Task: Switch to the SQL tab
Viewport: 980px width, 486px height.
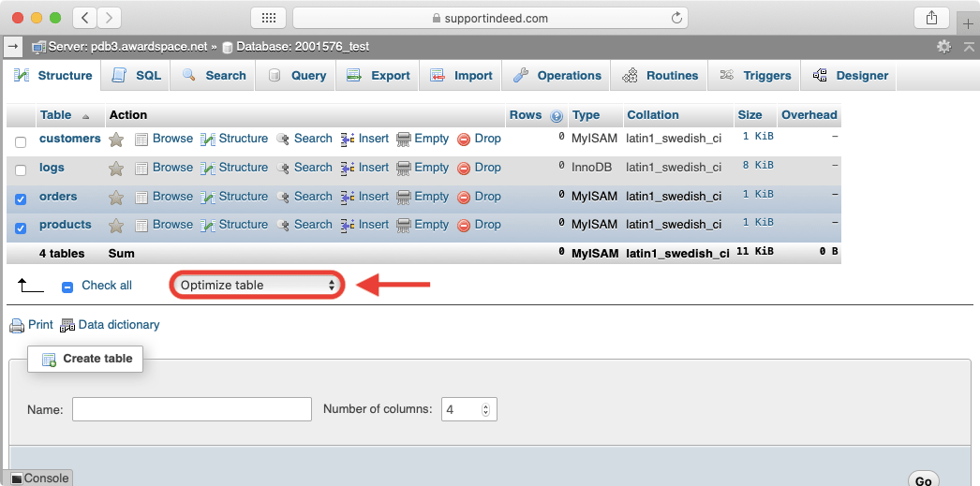Action: (x=136, y=76)
